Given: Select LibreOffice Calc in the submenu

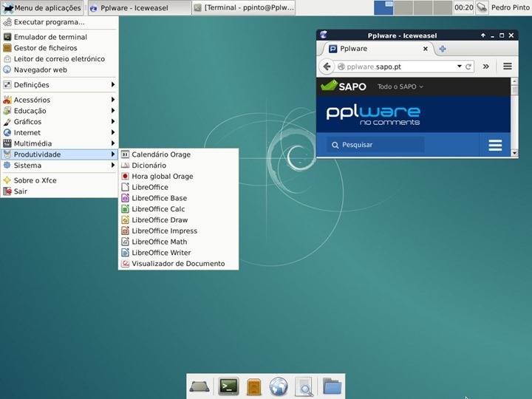Looking at the screenshot, I should click(x=158, y=209).
